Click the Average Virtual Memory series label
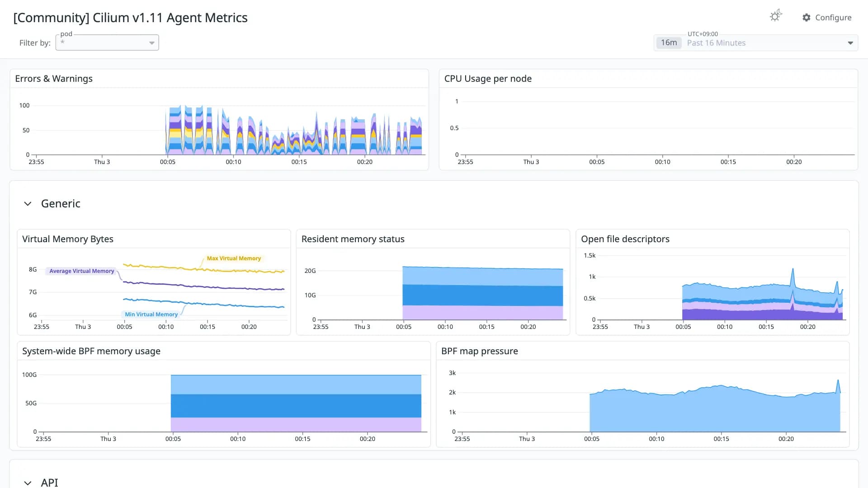The height and width of the screenshot is (488, 868). point(81,271)
